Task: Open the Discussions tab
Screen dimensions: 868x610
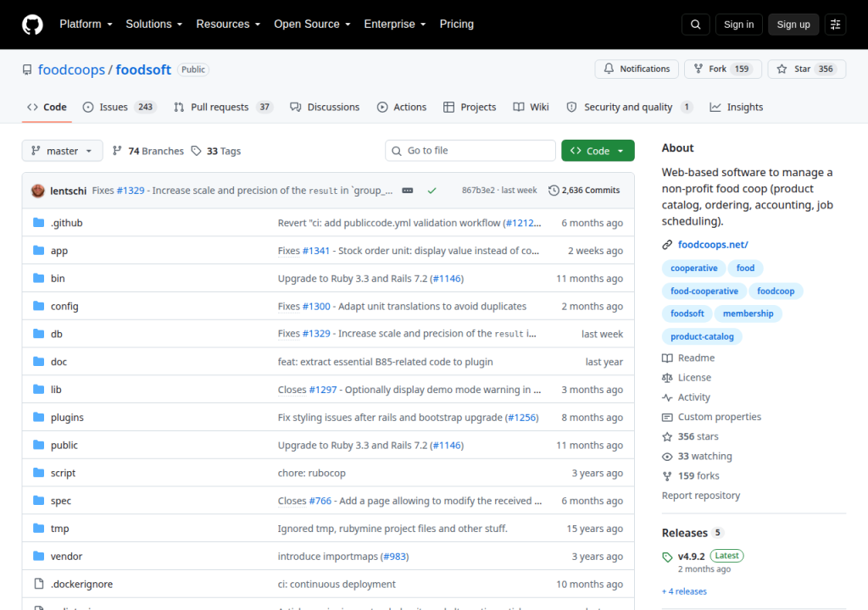Action: (x=325, y=107)
